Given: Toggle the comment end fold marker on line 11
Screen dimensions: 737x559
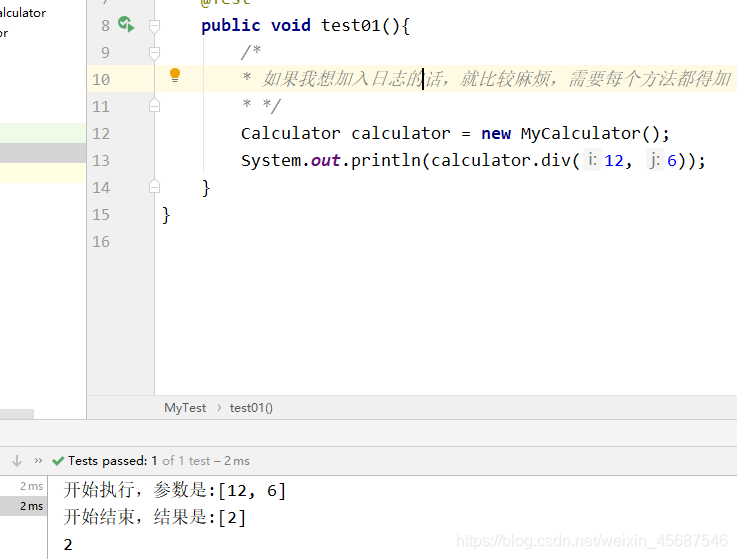Looking at the screenshot, I should 154,106.
